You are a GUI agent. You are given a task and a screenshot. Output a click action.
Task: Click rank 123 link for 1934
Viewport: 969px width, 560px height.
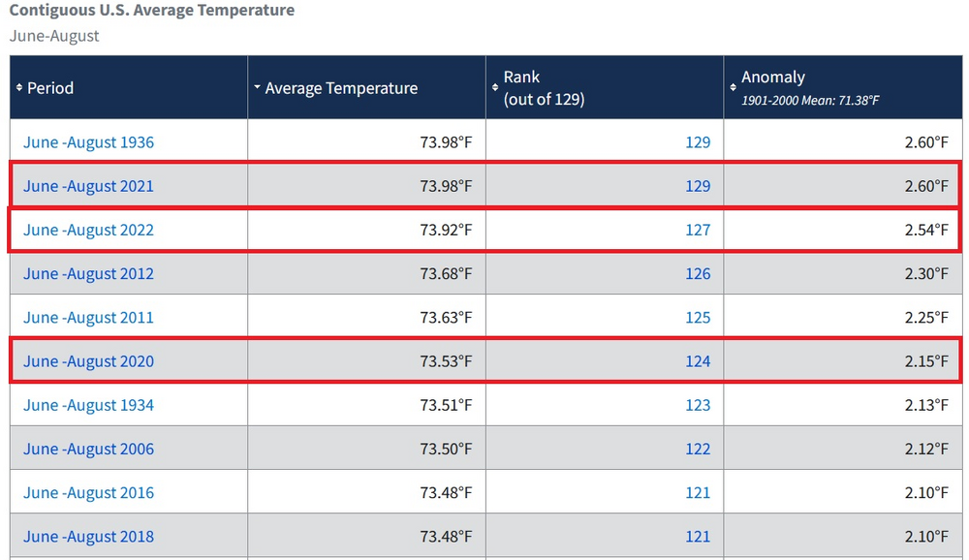tap(698, 406)
